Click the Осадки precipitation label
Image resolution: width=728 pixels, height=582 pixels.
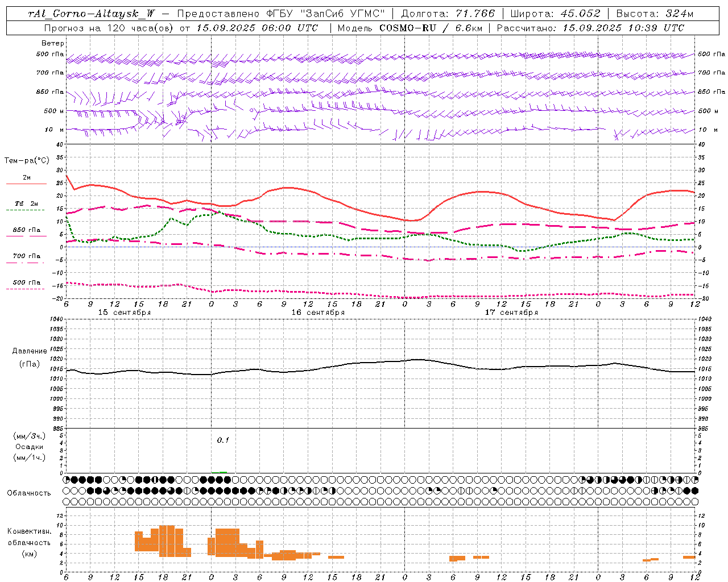click(x=30, y=447)
